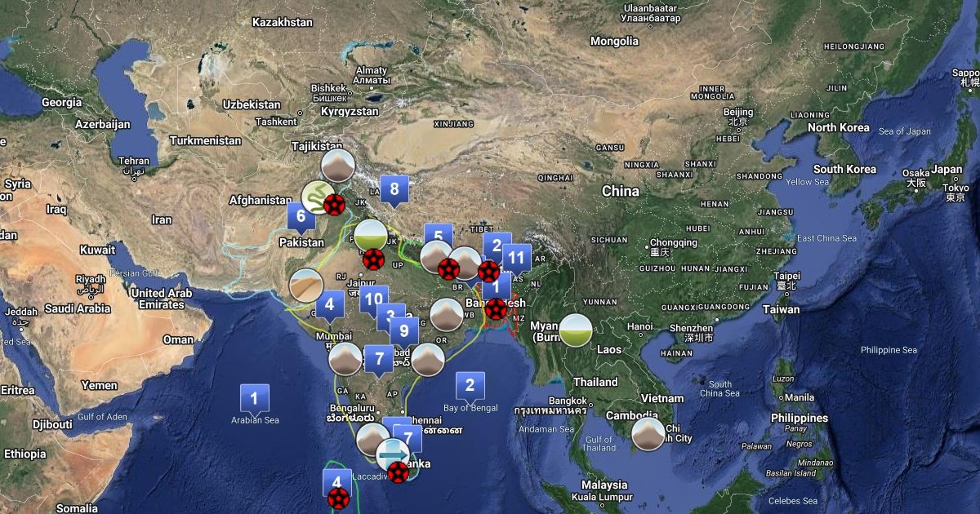Click the mountain icon in Cambodia

(648, 434)
